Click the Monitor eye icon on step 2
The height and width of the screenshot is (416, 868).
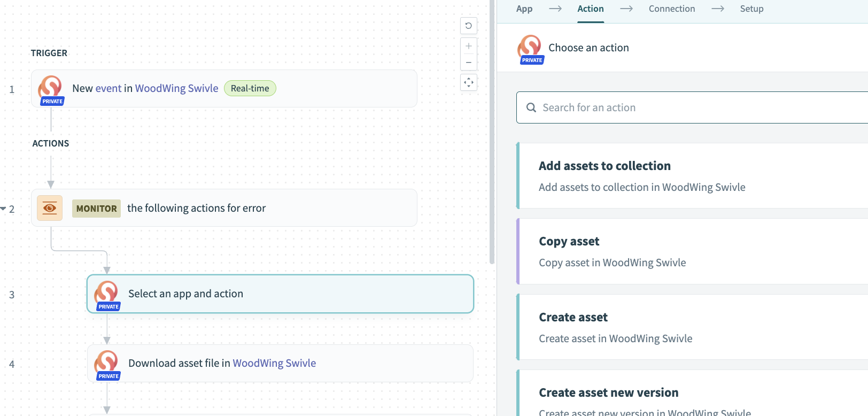50,208
